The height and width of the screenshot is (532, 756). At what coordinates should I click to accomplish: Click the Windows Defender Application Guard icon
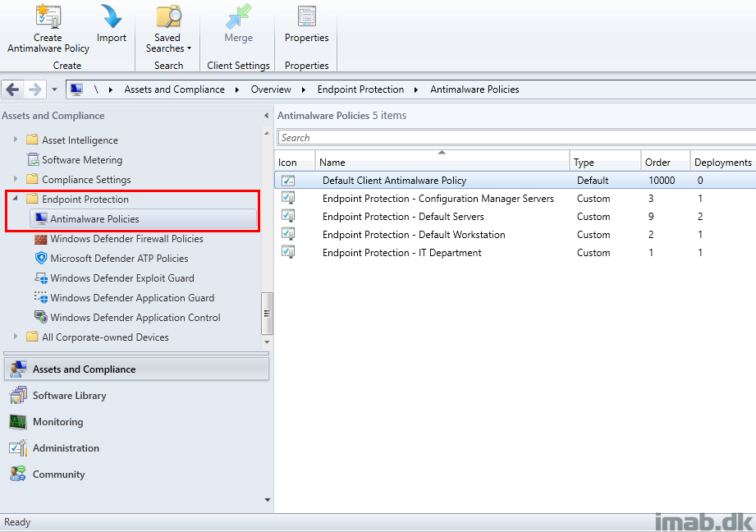[x=41, y=297]
